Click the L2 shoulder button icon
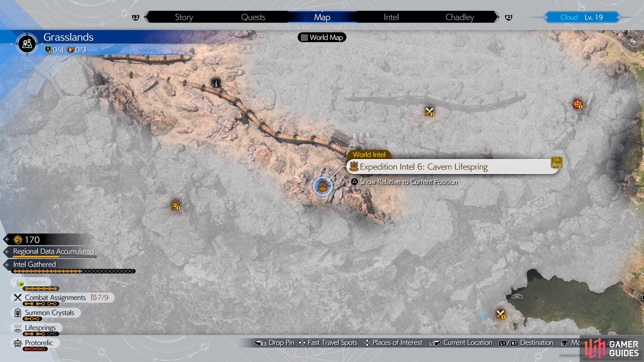This screenshot has width=644, height=362. point(136,17)
